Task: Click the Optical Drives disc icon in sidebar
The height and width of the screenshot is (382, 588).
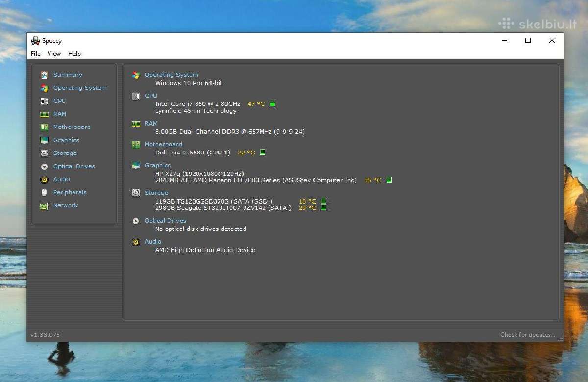Action: tap(44, 166)
